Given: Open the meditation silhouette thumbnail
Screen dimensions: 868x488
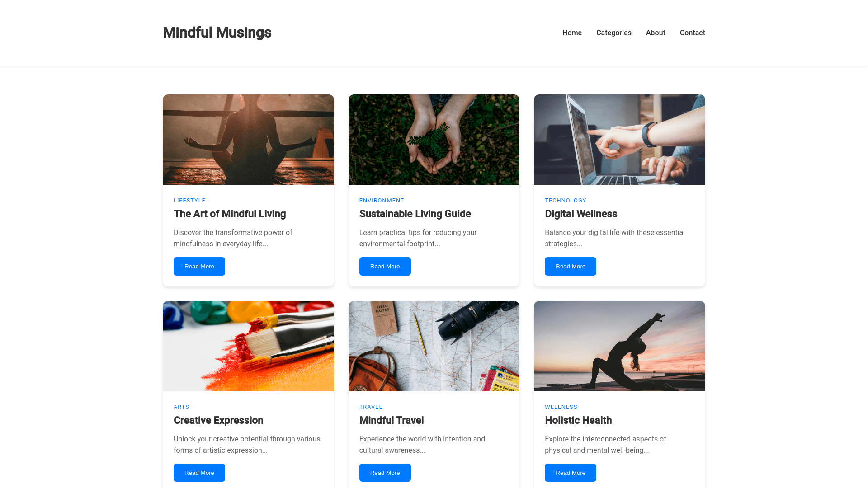Looking at the screenshot, I should tap(248, 140).
